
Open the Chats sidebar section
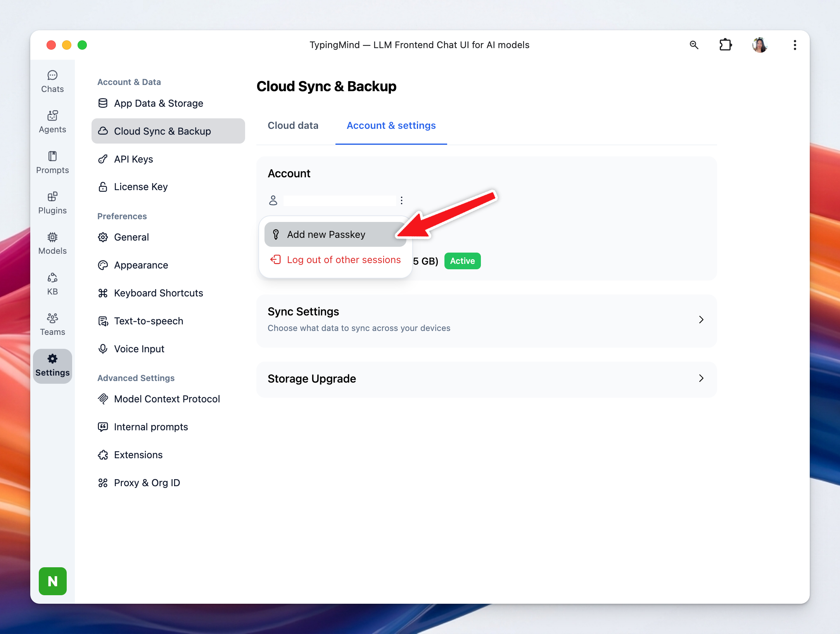52,81
